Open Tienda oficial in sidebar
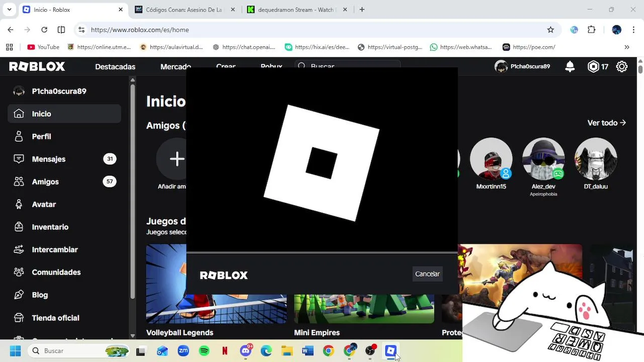 click(x=55, y=318)
